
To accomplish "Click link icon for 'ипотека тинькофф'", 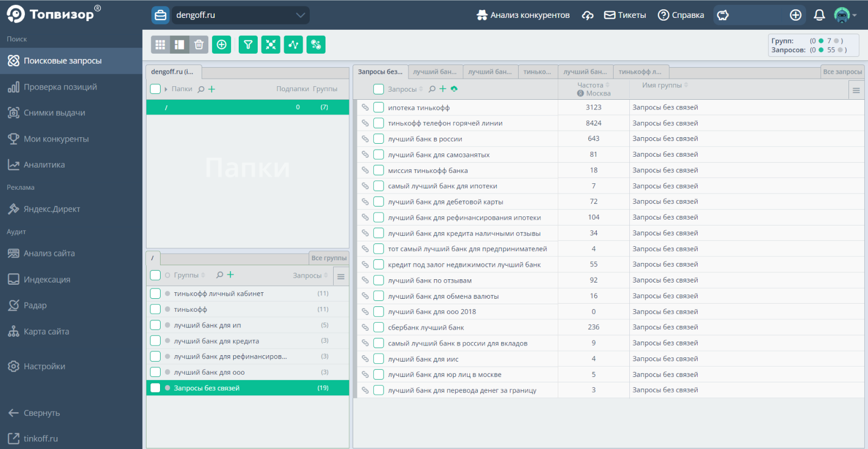I will tap(365, 107).
